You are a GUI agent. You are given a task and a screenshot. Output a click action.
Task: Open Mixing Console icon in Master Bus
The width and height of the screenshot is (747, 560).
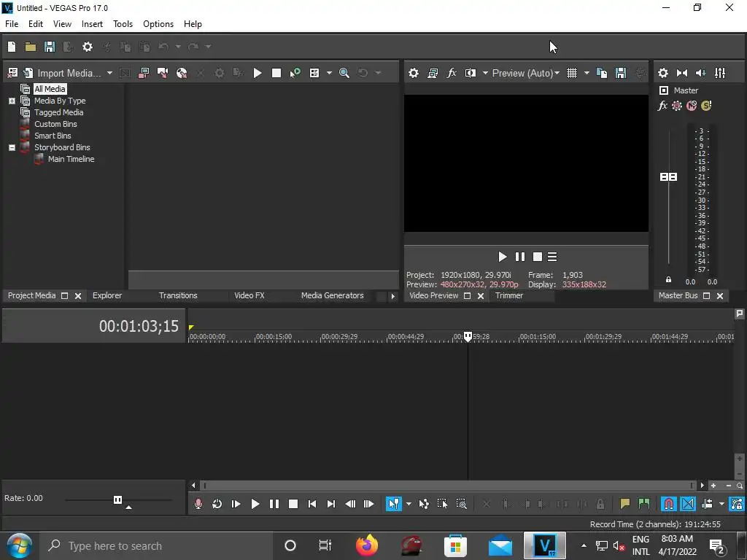pyautogui.click(x=720, y=73)
